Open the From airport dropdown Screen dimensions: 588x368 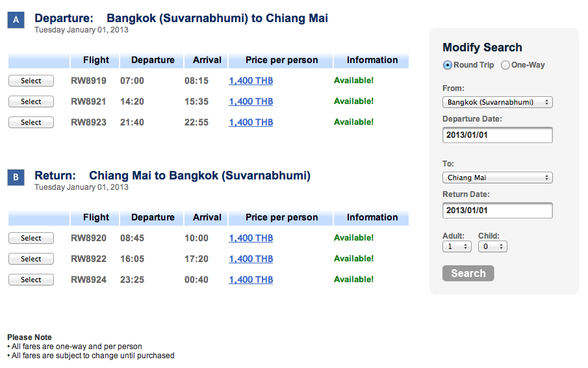498,102
